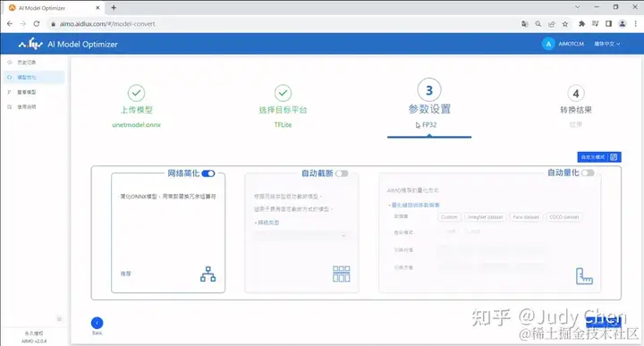Image resolution: width=644 pixels, height=346 pixels.
Task: Click the media control playlist icon
Action: click(x=595, y=24)
